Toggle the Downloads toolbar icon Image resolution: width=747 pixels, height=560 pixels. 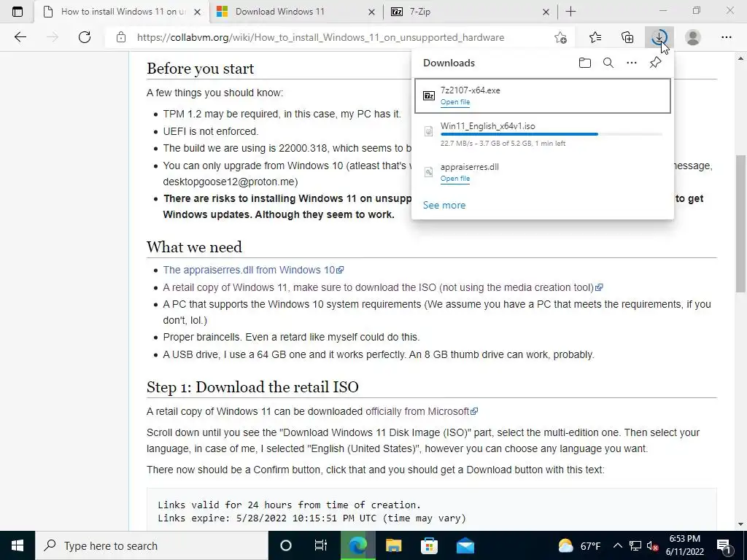tap(659, 37)
